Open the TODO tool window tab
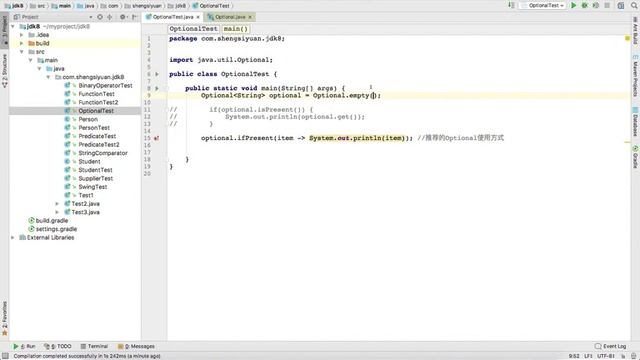 click(x=58, y=346)
